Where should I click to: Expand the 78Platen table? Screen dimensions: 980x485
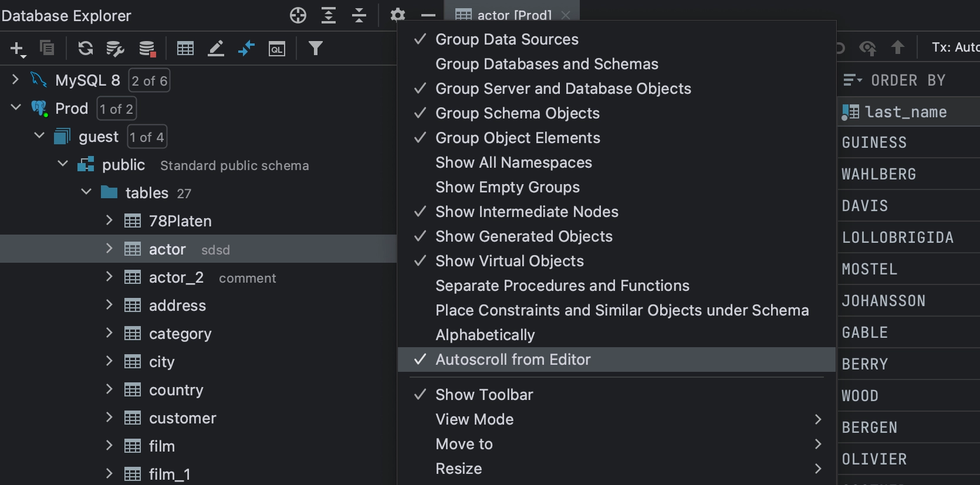[109, 221]
